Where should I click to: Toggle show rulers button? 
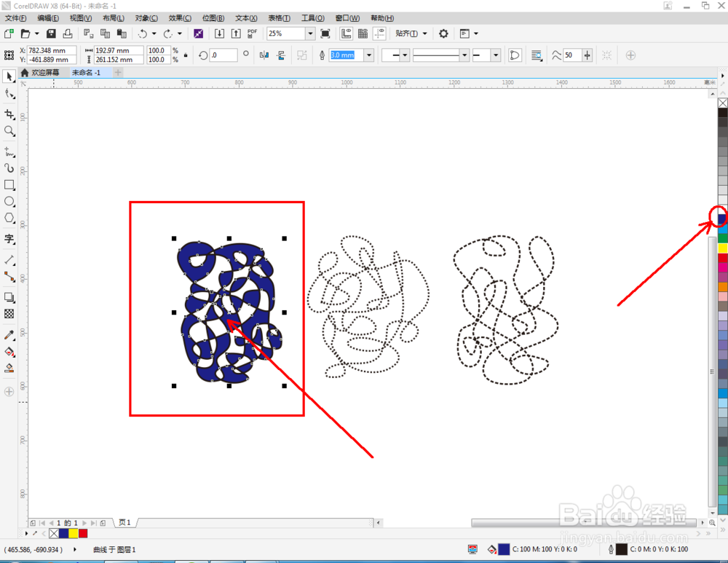[x=346, y=34]
